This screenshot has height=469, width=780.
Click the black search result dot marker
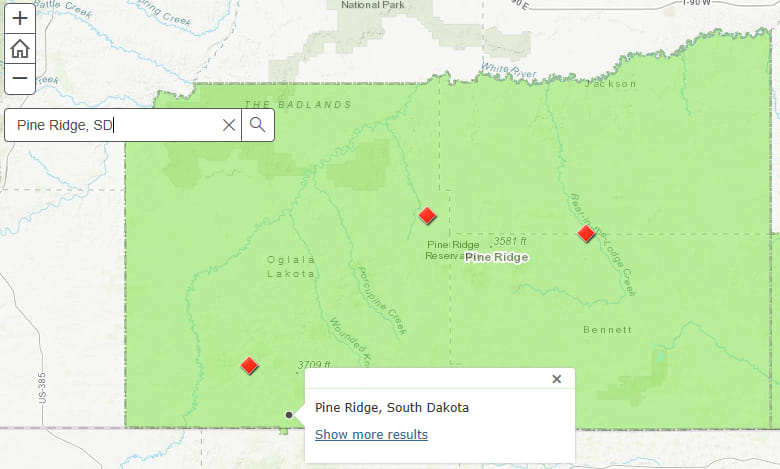point(289,414)
